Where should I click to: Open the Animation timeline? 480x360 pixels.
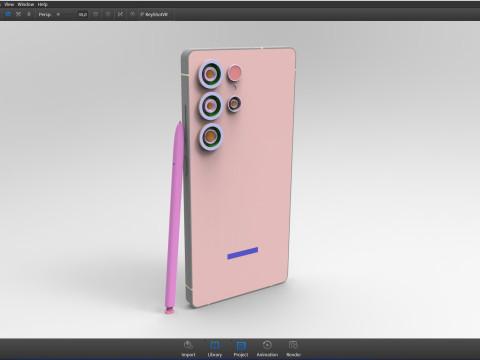click(x=267, y=349)
